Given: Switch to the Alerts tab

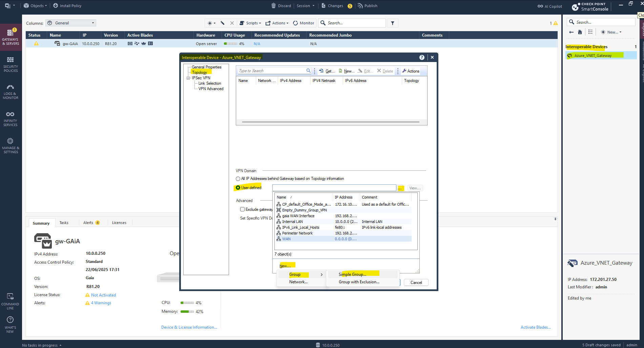Looking at the screenshot, I should pos(91,223).
